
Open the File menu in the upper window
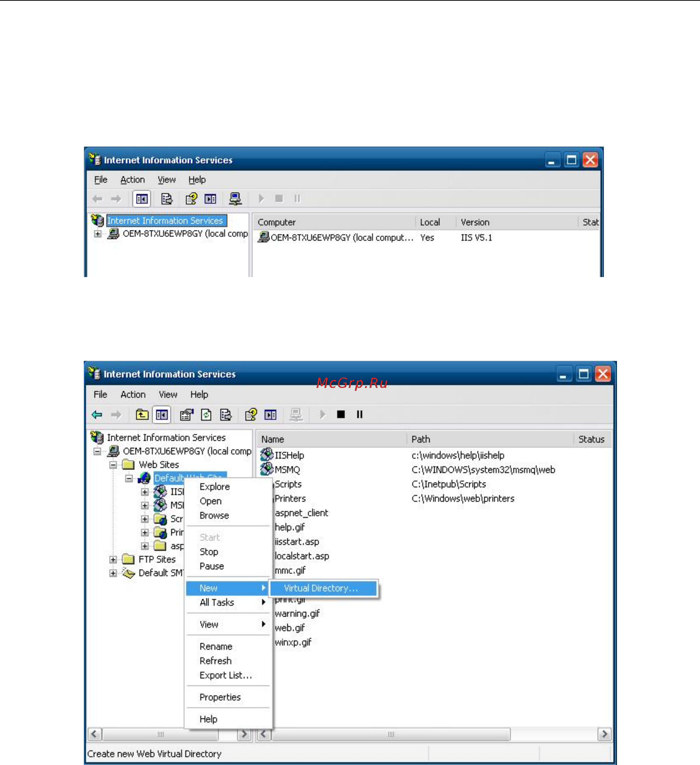tap(101, 180)
